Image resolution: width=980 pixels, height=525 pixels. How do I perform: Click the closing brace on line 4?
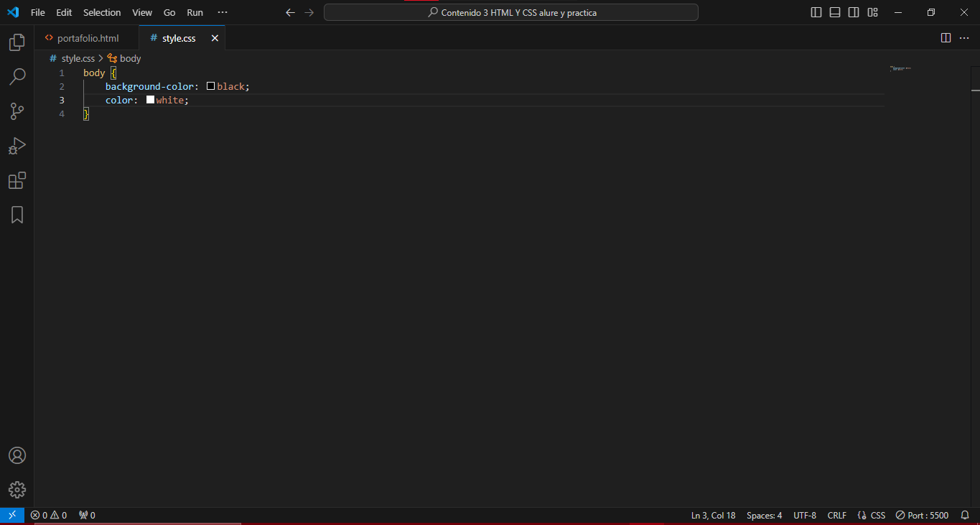(86, 113)
